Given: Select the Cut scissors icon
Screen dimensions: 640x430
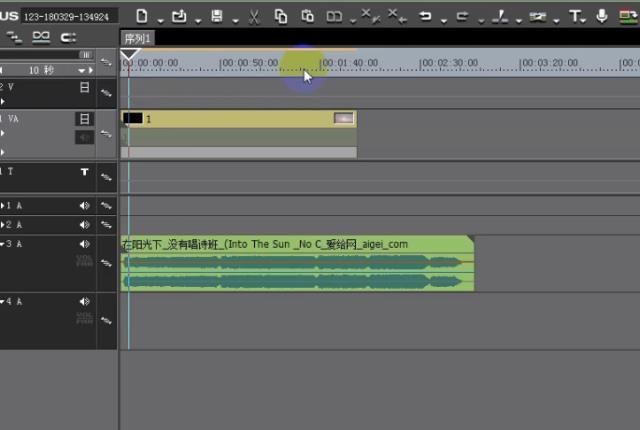Looking at the screenshot, I should 254,16.
